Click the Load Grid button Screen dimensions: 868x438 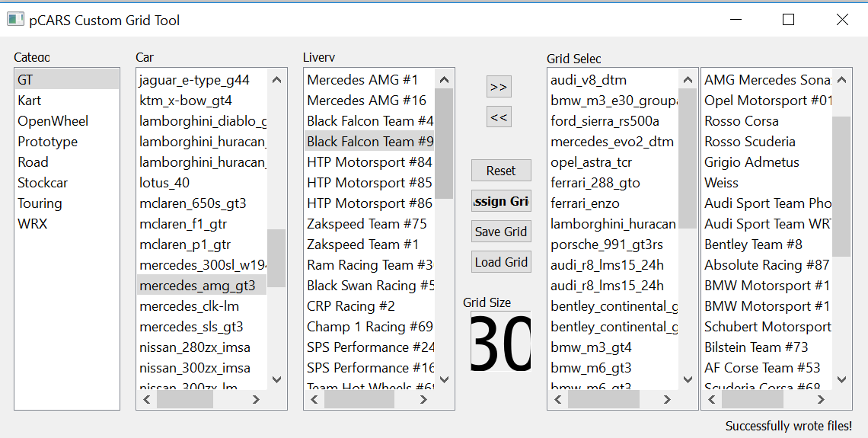click(x=501, y=262)
